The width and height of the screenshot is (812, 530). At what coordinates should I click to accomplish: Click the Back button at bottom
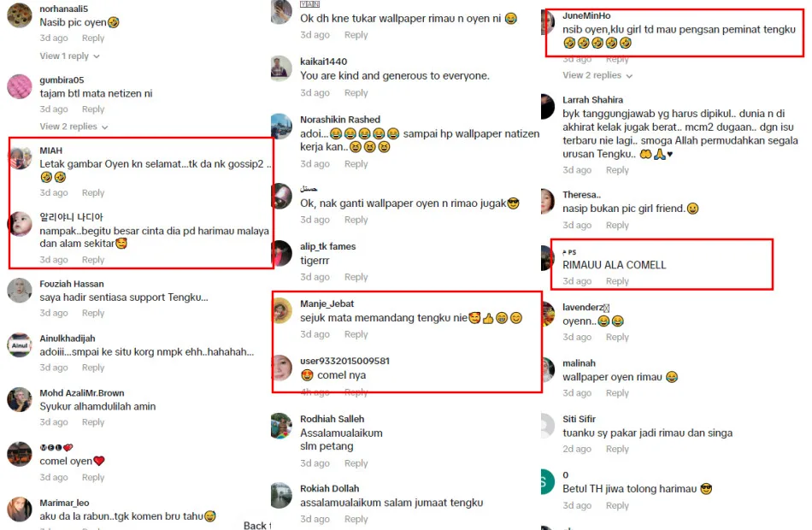[x=257, y=526]
